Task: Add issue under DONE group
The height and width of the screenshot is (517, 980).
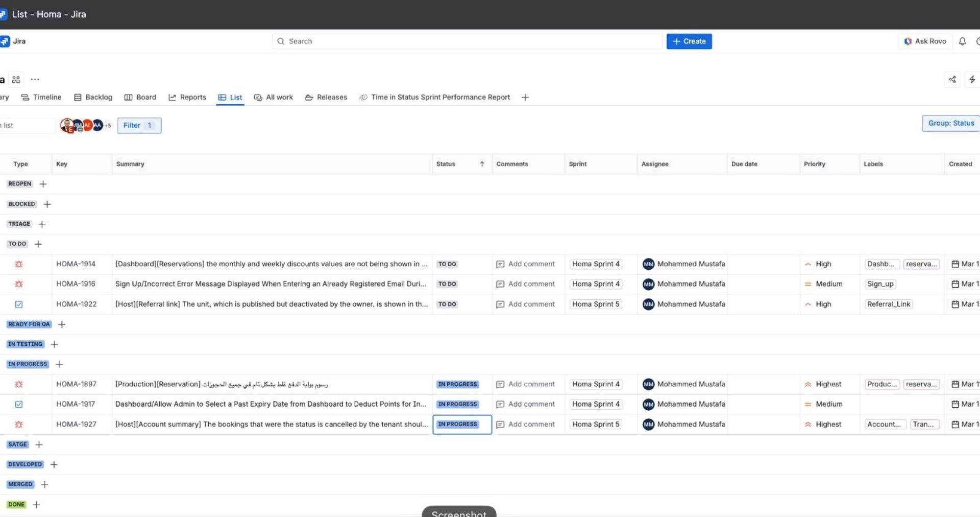Action: coord(36,505)
